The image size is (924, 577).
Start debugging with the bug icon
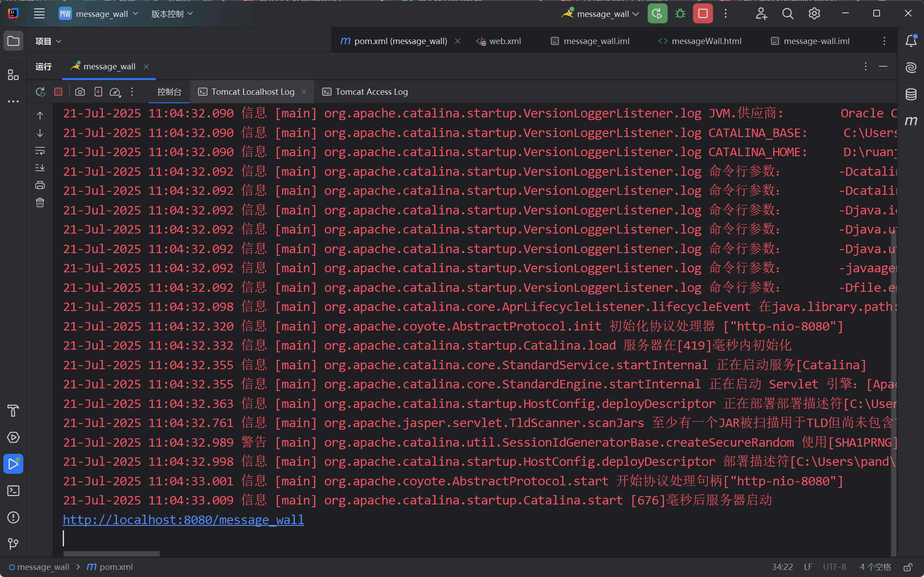click(x=680, y=14)
